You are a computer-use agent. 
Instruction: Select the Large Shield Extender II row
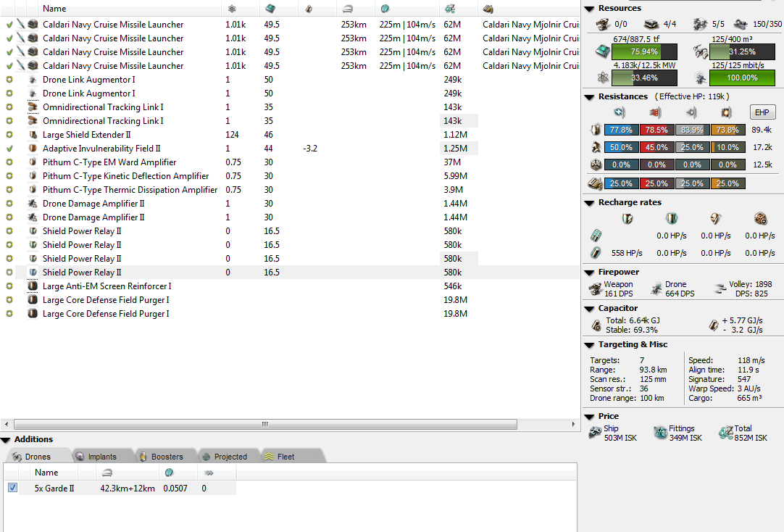coord(290,135)
